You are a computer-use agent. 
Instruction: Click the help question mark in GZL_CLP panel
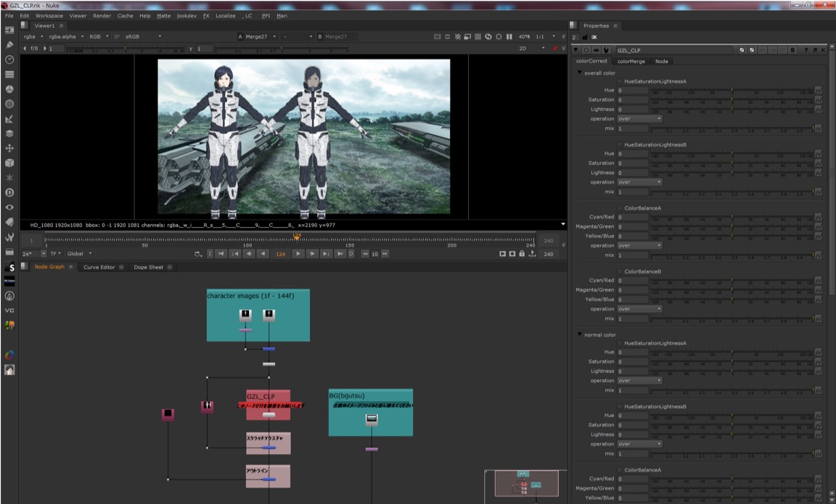806,50
